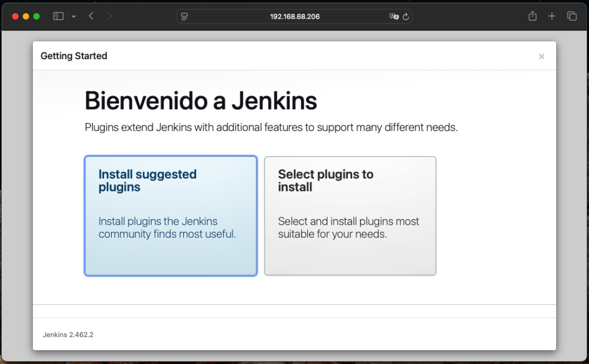Click the red close window button
Screen dimensions: 589x364
(x=16, y=17)
